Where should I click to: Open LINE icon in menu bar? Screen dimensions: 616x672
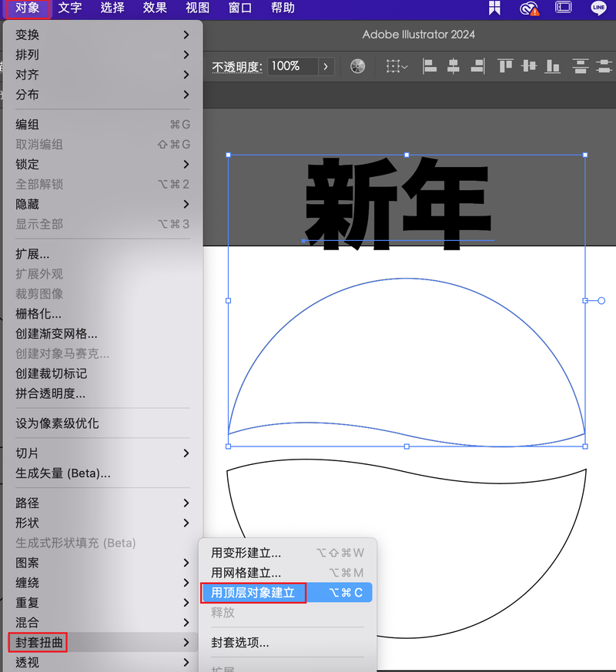click(x=598, y=8)
